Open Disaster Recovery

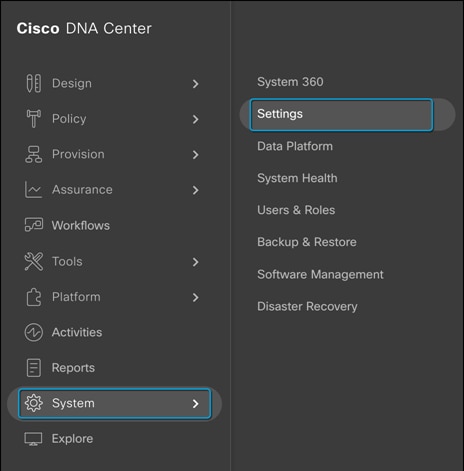tap(307, 307)
